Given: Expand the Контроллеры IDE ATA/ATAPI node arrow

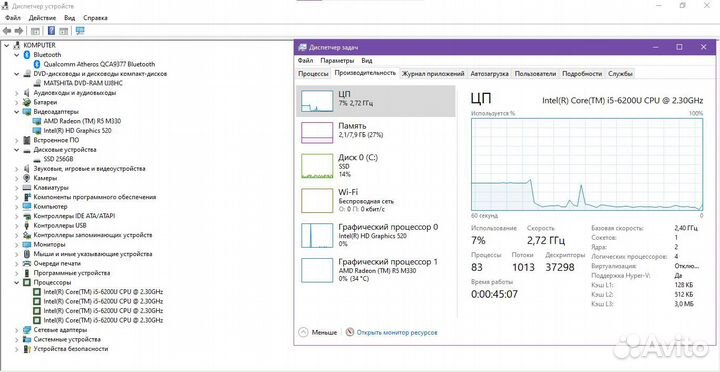Looking at the screenshot, I should click(x=17, y=216).
